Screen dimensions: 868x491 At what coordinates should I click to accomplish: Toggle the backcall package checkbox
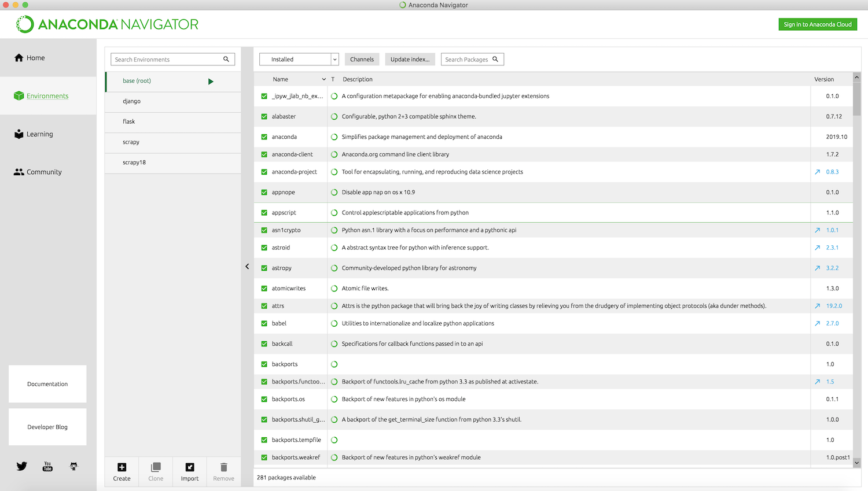tap(264, 344)
